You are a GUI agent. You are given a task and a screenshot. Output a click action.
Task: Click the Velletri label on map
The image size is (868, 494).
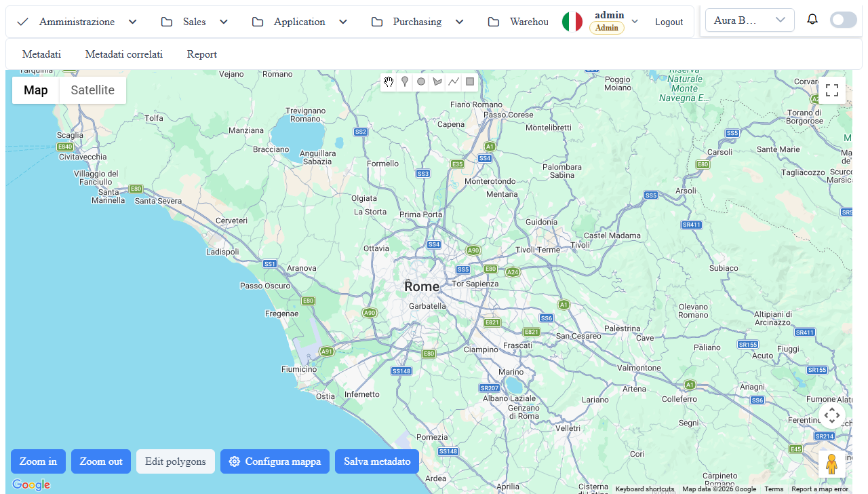(x=568, y=428)
